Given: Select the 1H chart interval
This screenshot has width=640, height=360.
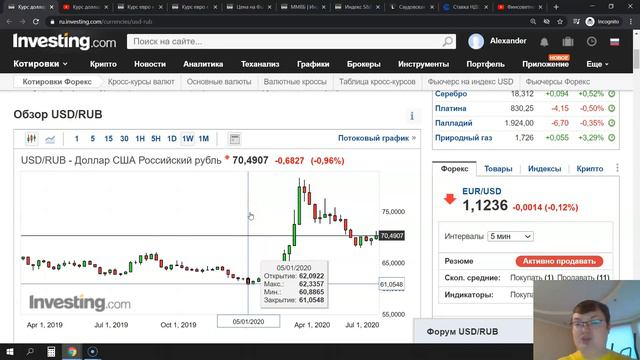Looking at the screenshot, I should coord(140,139).
